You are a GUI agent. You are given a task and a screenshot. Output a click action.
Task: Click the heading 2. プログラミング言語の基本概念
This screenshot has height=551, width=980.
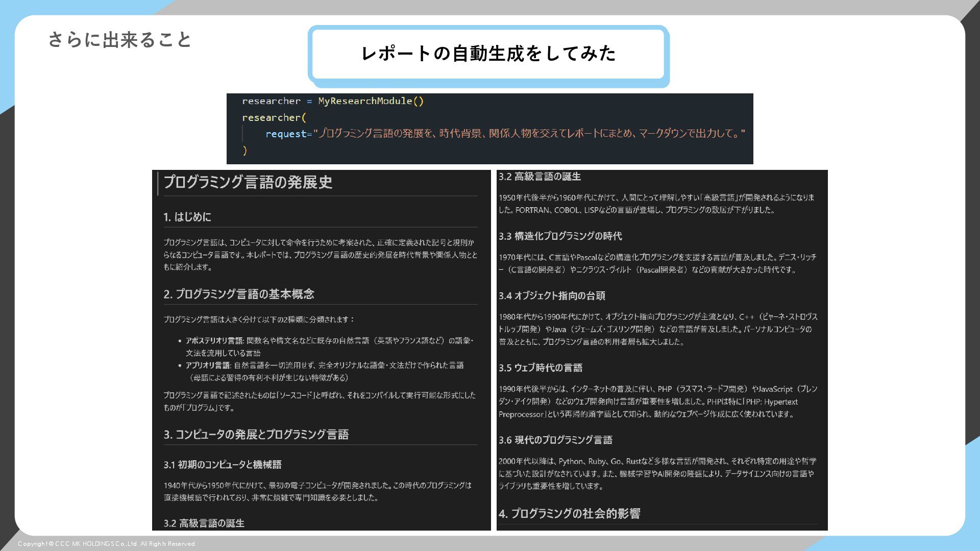click(x=239, y=294)
